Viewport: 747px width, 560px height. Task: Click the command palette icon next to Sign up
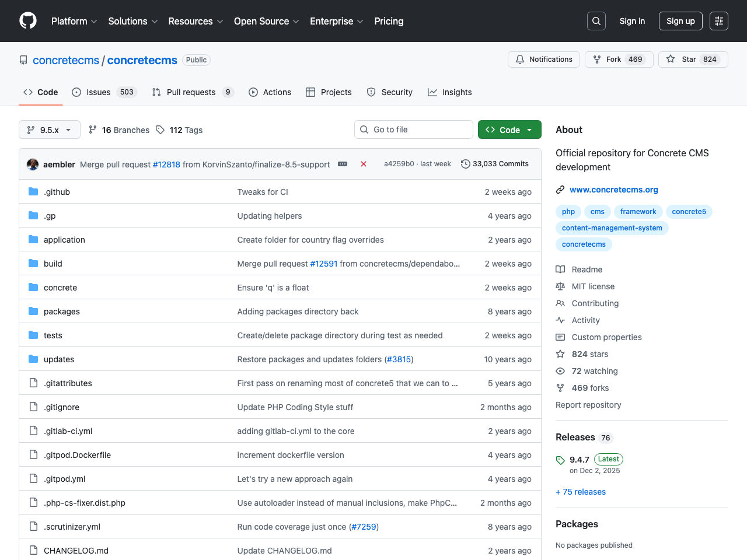point(718,20)
